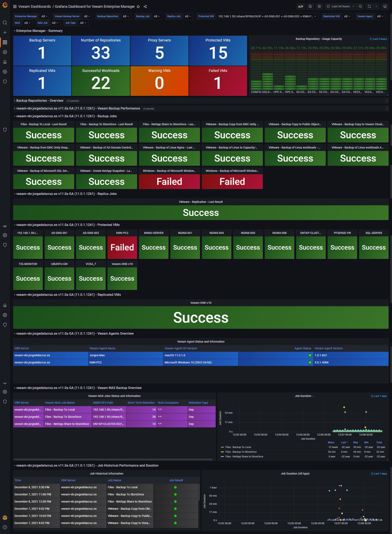Open the Last 24 hours time picker

341,6
